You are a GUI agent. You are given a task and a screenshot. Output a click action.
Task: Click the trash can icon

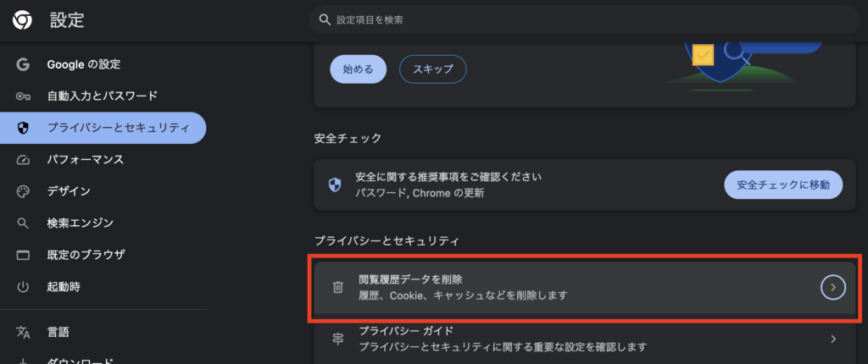[337, 288]
